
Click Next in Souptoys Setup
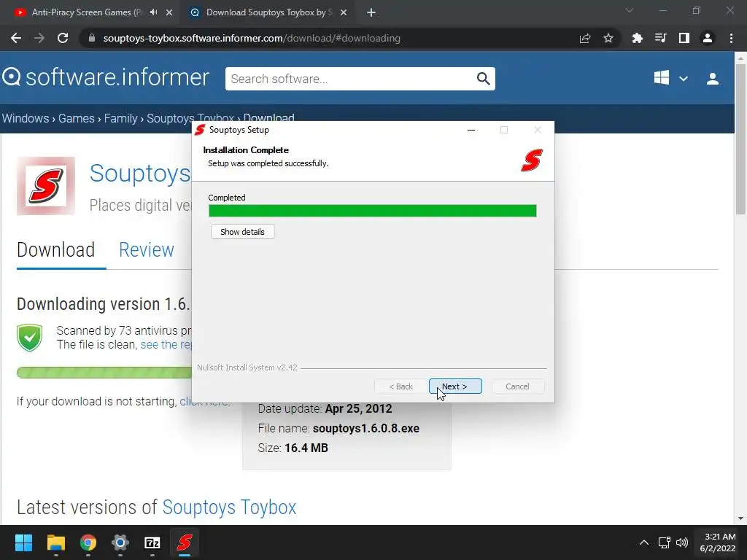455,386
